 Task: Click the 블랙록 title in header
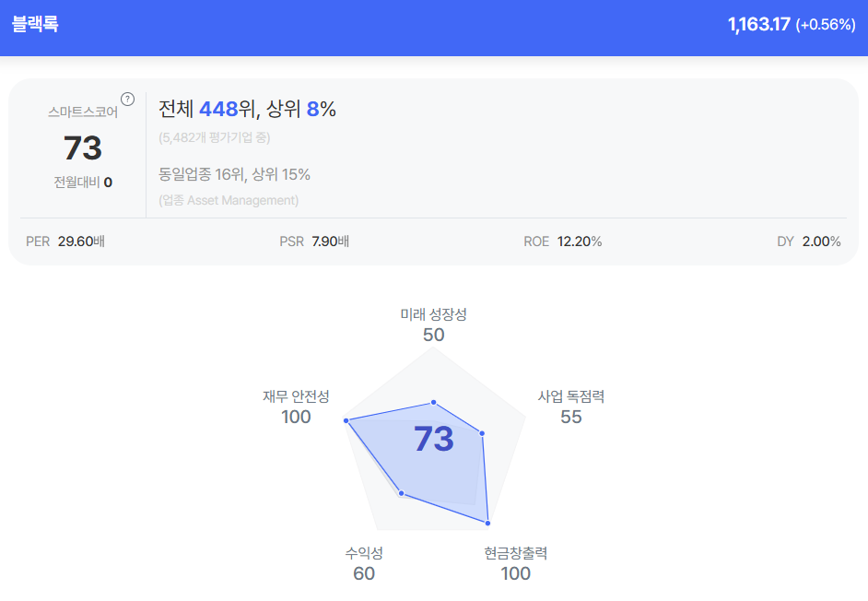(35, 25)
